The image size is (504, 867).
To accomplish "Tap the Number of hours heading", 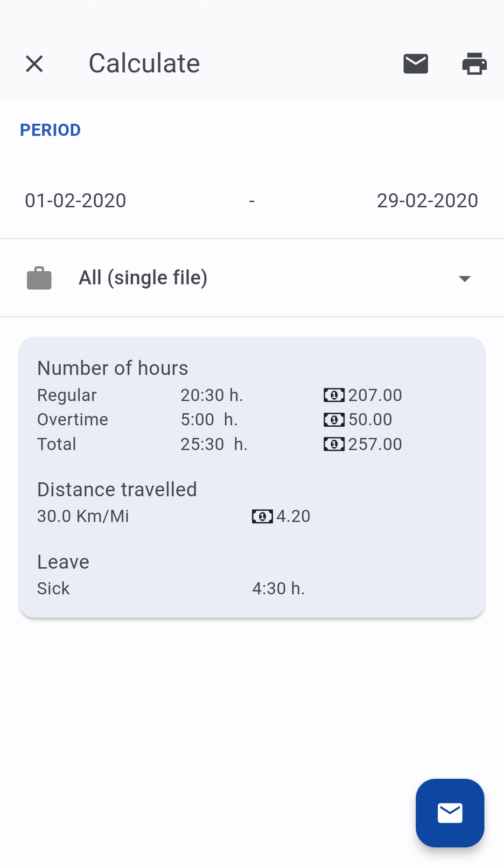I will tap(113, 368).
